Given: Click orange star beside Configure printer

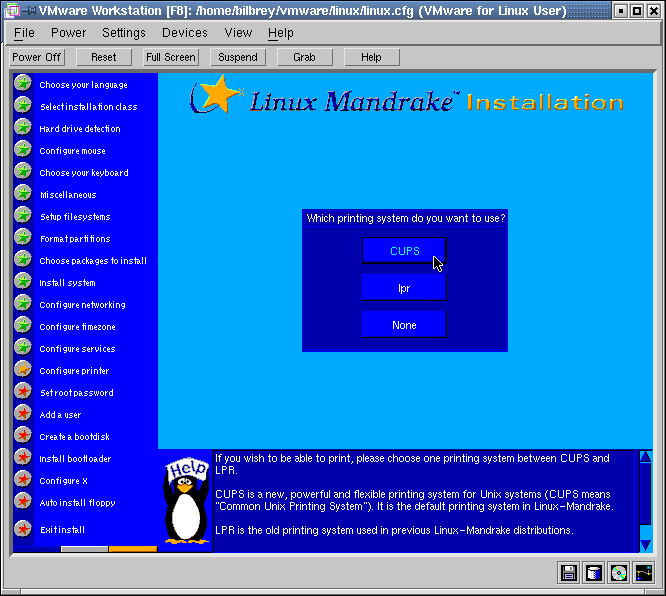Looking at the screenshot, I should pos(23,370).
